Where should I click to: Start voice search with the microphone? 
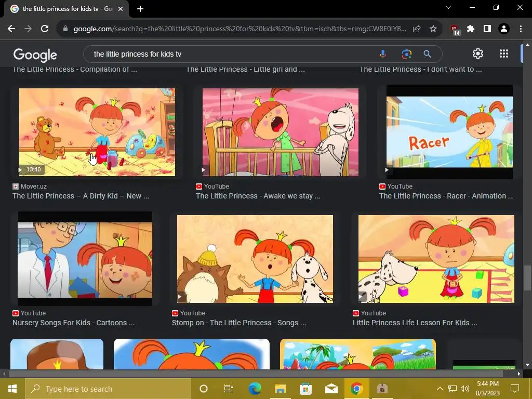pyautogui.click(x=383, y=54)
